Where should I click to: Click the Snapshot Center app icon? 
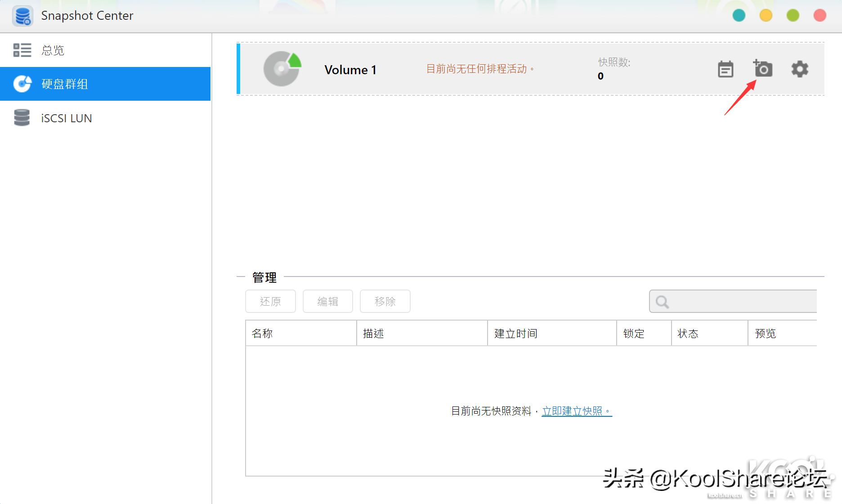[22, 15]
